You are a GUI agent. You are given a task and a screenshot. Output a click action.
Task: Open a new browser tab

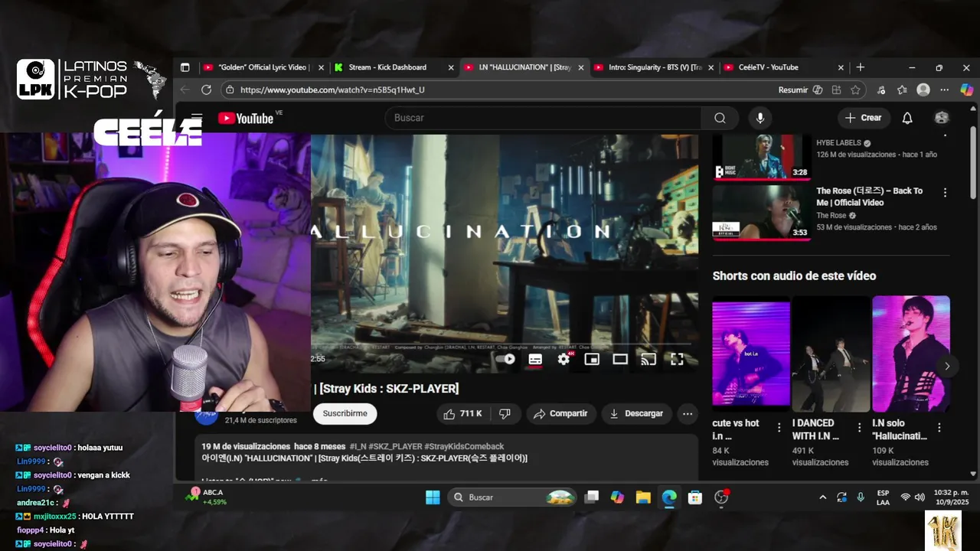[x=861, y=67]
